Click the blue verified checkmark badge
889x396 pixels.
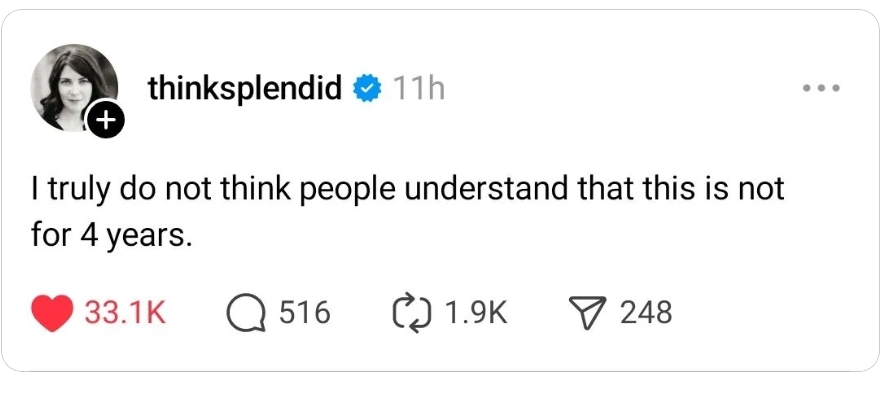pyautogui.click(x=367, y=89)
